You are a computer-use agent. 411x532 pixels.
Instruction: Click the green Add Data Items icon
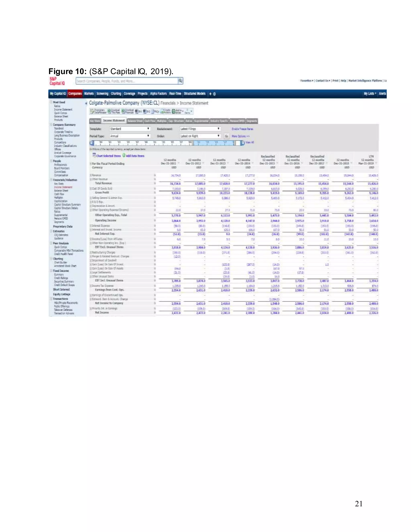point(124,155)
